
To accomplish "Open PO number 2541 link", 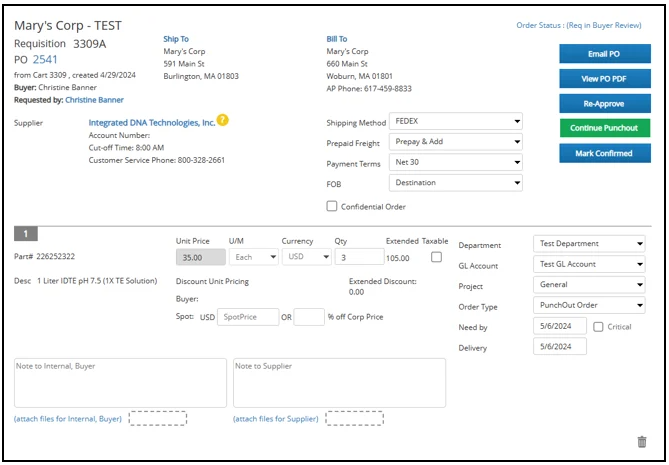I will (x=46, y=60).
